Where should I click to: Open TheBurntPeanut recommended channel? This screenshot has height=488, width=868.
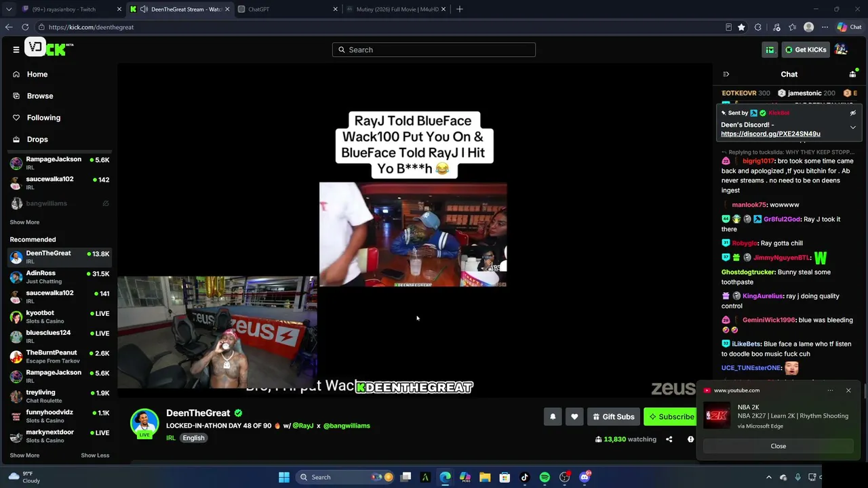pos(59,357)
